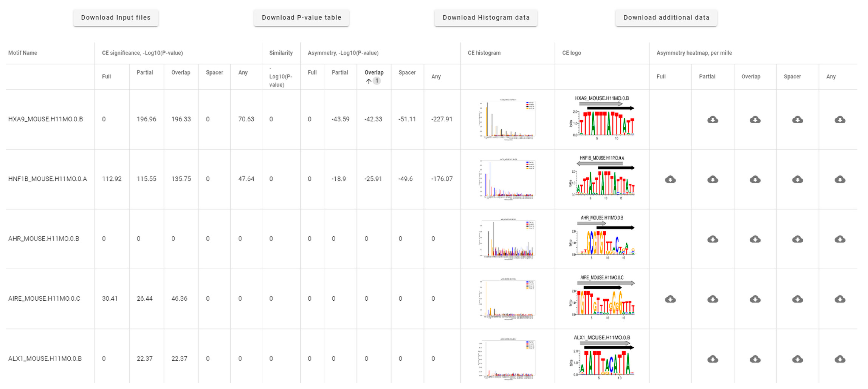Click Download Input files button
Viewport: 868px width, 389px height.
(x=116, y=17)
